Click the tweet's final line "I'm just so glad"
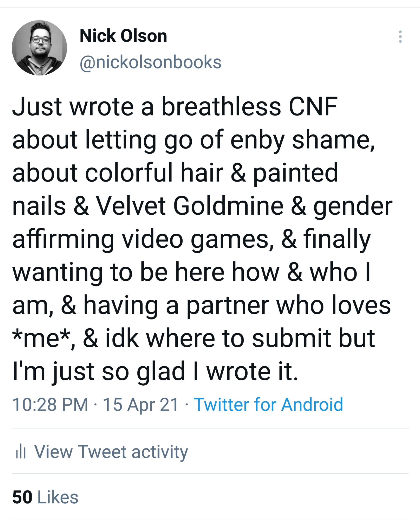The height and width of the screenshot is (525, 420). pos(99,371)
